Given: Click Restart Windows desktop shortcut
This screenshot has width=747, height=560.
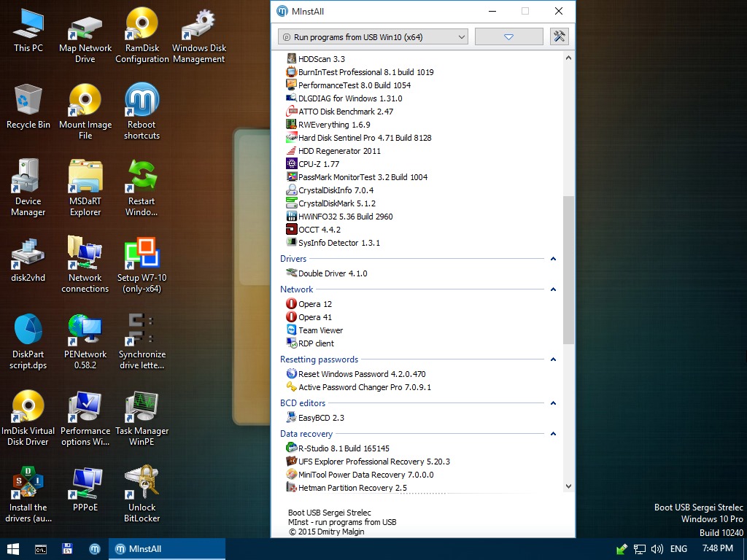Looking at the screenshot, I should point(142,189).
